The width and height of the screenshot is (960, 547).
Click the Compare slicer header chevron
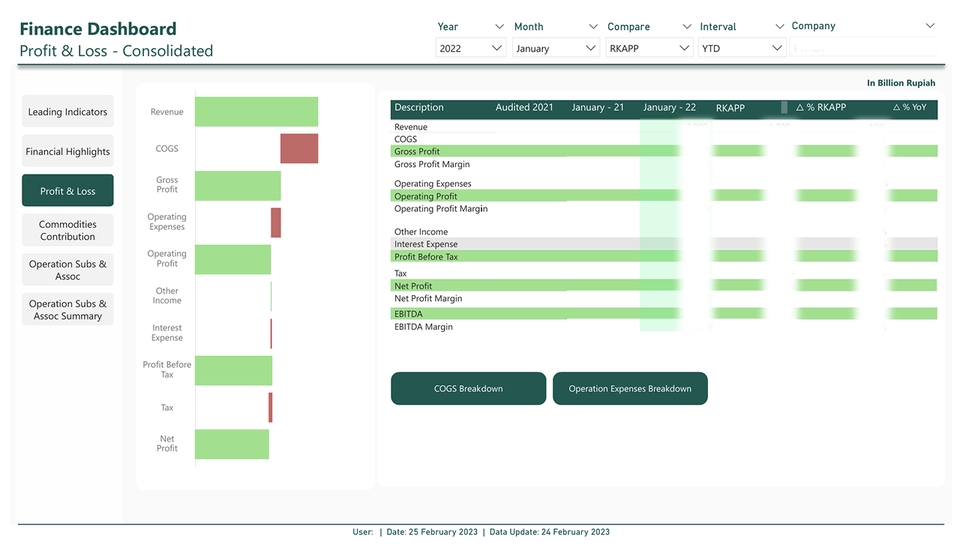[686, 27]
